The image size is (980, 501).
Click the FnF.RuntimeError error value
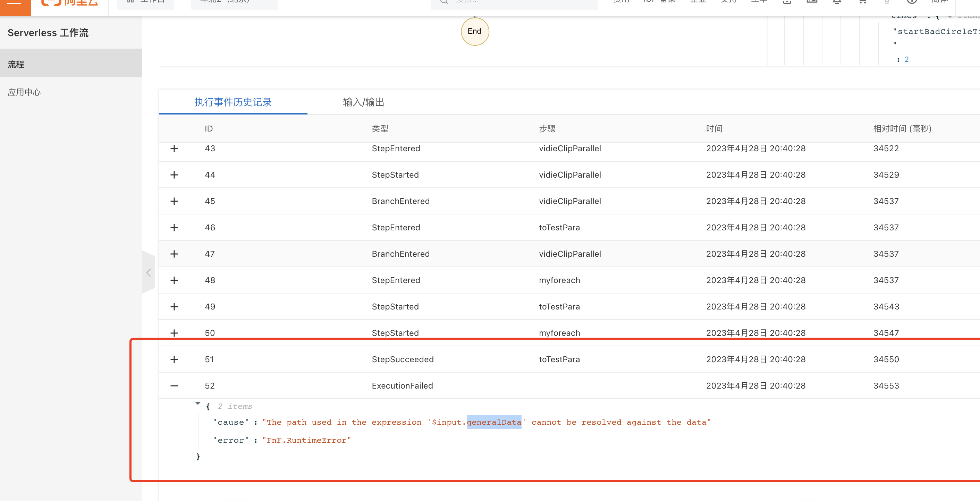(306, 440)
